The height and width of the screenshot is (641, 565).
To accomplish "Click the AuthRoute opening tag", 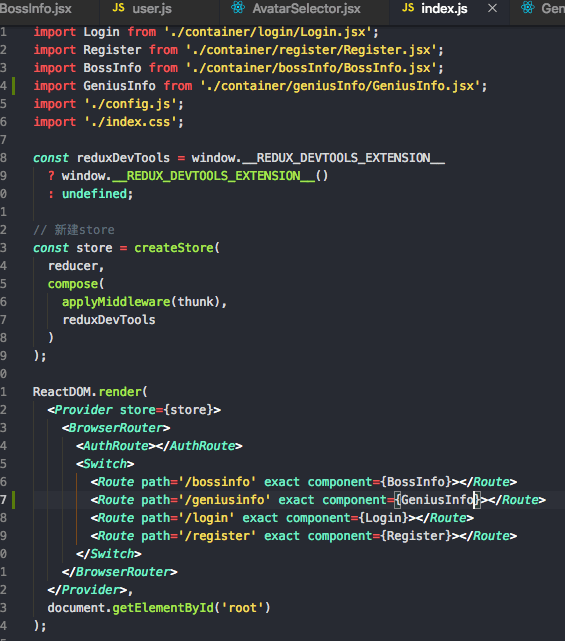I will tap(116, 446).
